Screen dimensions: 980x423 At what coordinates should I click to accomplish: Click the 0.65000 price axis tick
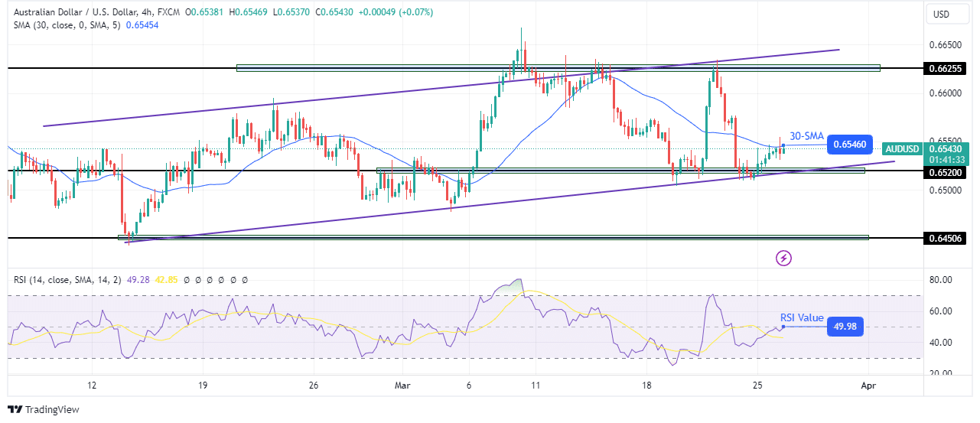pos(945,190)
